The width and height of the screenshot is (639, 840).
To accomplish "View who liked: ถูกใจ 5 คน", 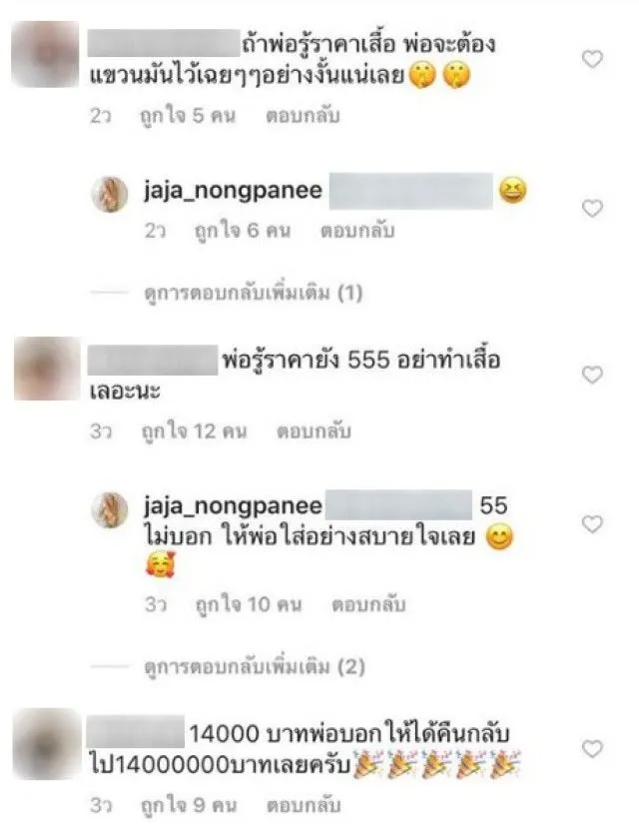I will pos(188,115).
